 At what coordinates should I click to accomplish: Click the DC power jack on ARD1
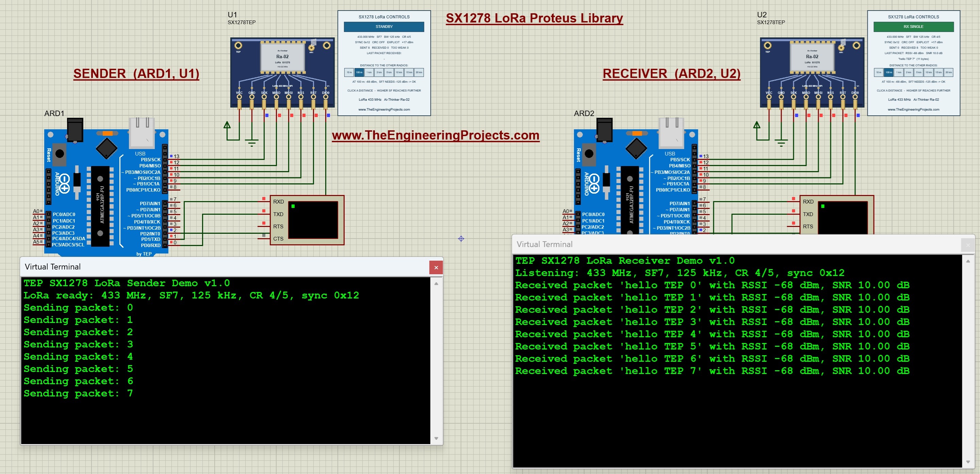(x=75, y=130)
